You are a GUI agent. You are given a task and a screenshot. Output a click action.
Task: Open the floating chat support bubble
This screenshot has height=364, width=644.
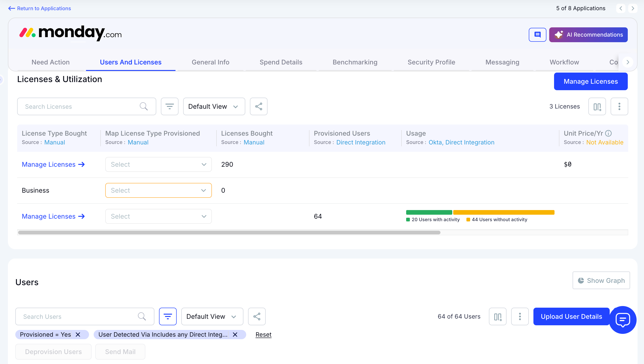point(622,320)
